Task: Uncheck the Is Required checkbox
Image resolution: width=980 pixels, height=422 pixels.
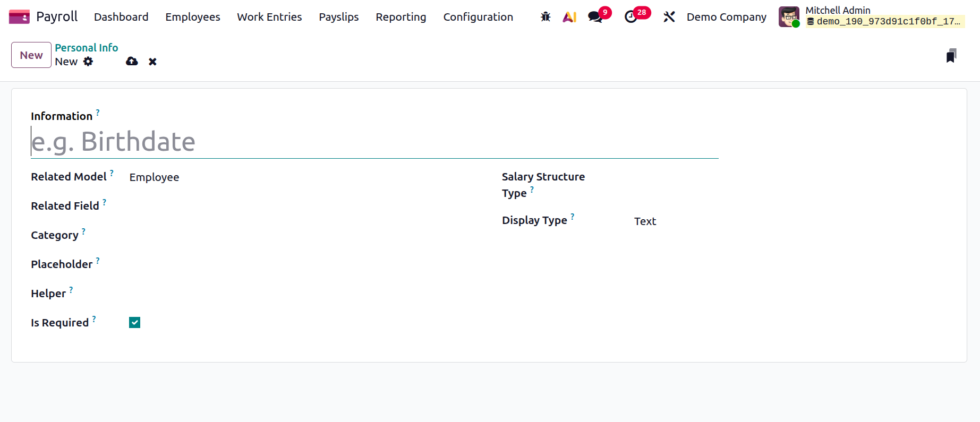Action: 135,323
